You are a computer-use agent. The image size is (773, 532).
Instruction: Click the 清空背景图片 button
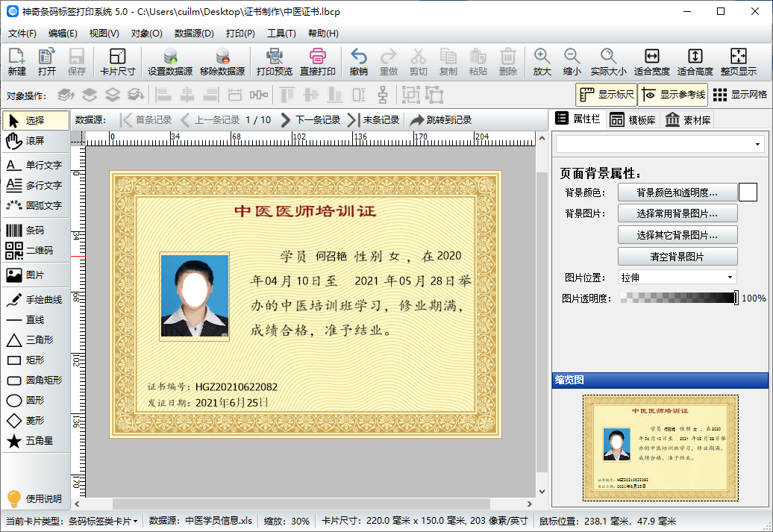tap(677, 257)
